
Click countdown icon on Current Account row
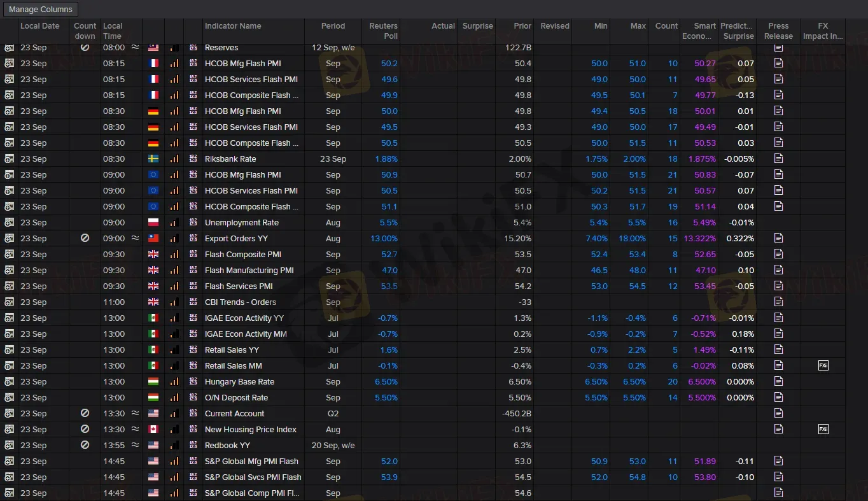[85, 413]
